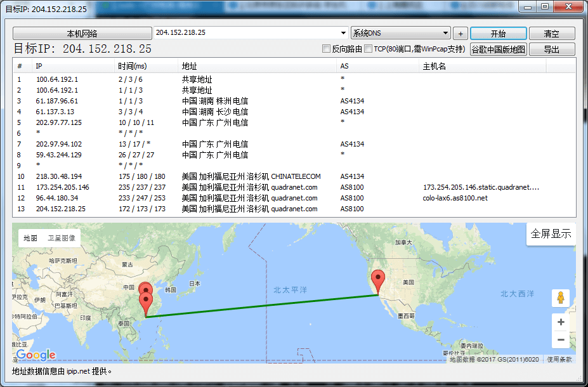Select hop row 11 with IP 173.254.205.146

(x=190, y=187)
